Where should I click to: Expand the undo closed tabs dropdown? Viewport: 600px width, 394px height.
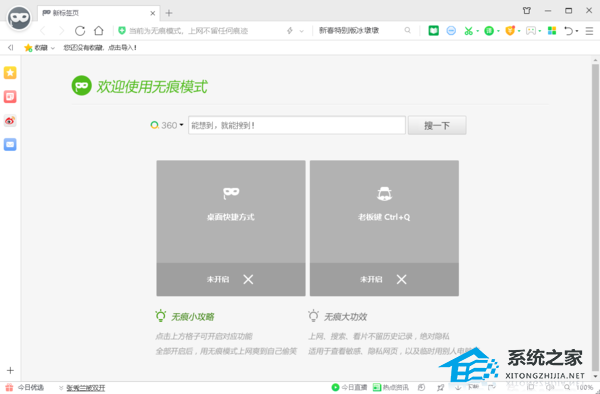[577, 31]
